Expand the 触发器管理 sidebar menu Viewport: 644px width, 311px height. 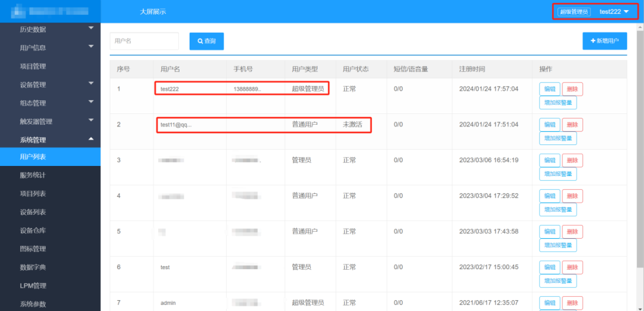[x=50, y=122]
